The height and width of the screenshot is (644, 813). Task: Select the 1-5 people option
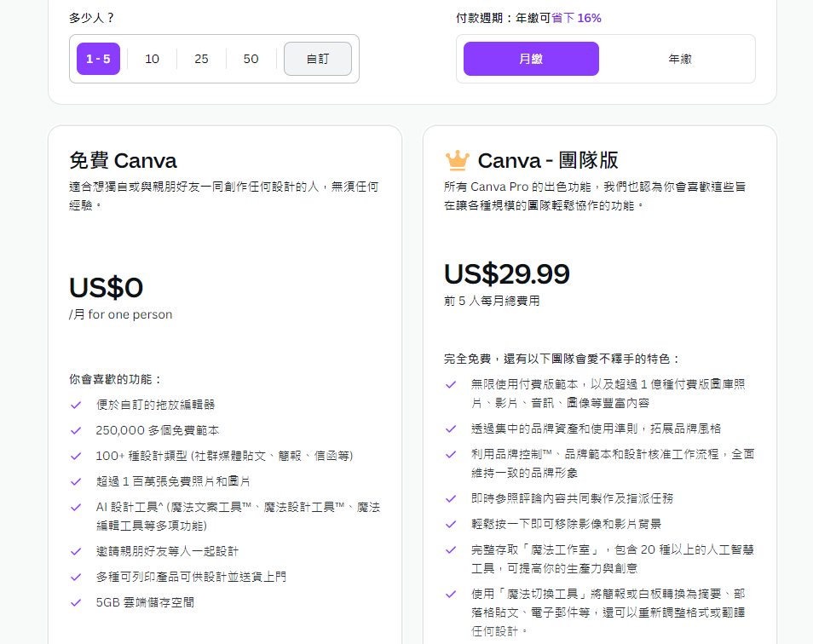click(98, 59)
